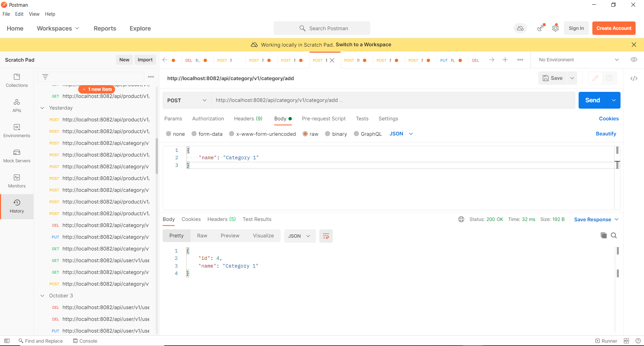Click the Cookies link

tap(609, 119)
